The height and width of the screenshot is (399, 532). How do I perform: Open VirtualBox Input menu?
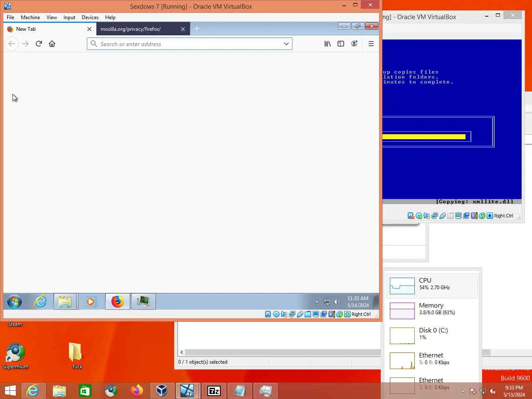click(x=69, y=17)
